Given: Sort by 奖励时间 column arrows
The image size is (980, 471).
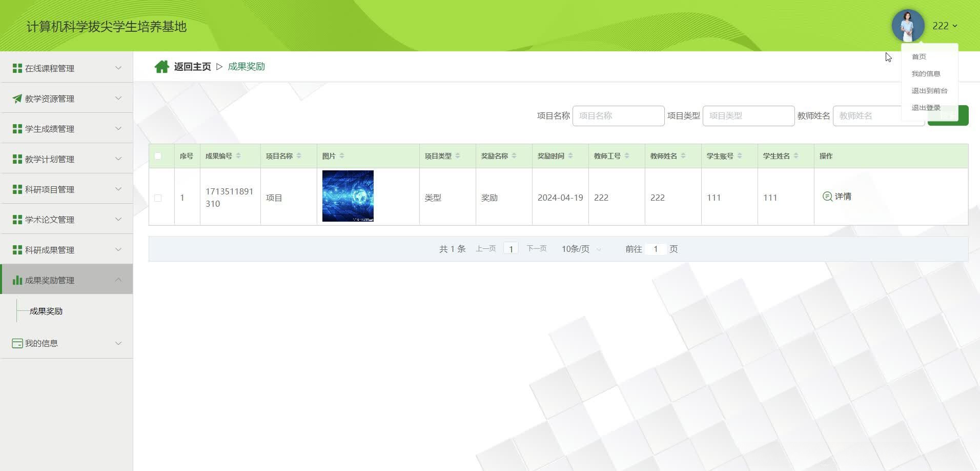Looking at the screenshot, I should (570, 156).
